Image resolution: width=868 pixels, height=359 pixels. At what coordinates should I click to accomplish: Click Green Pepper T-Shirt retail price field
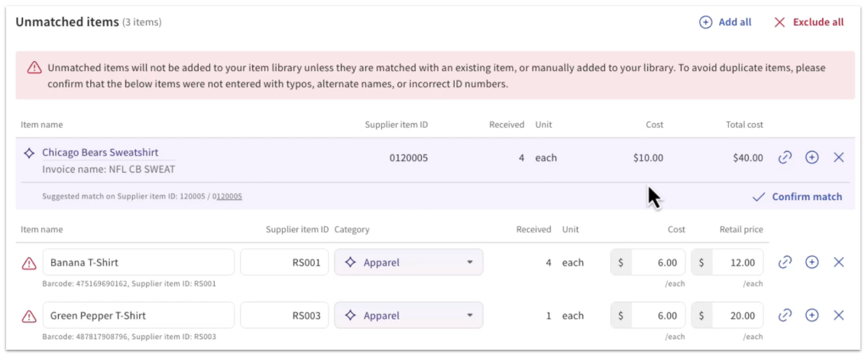[x=736, y=315]
